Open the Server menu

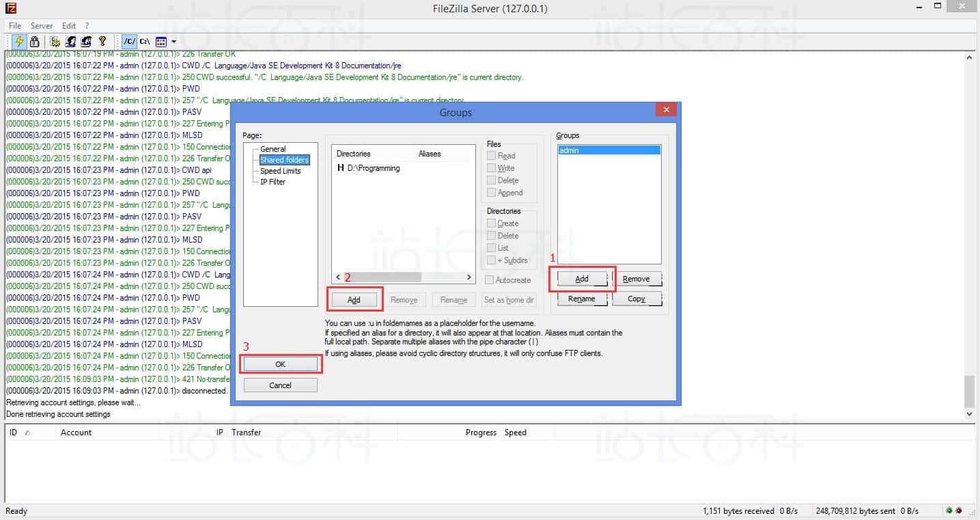tap(42, 26)
